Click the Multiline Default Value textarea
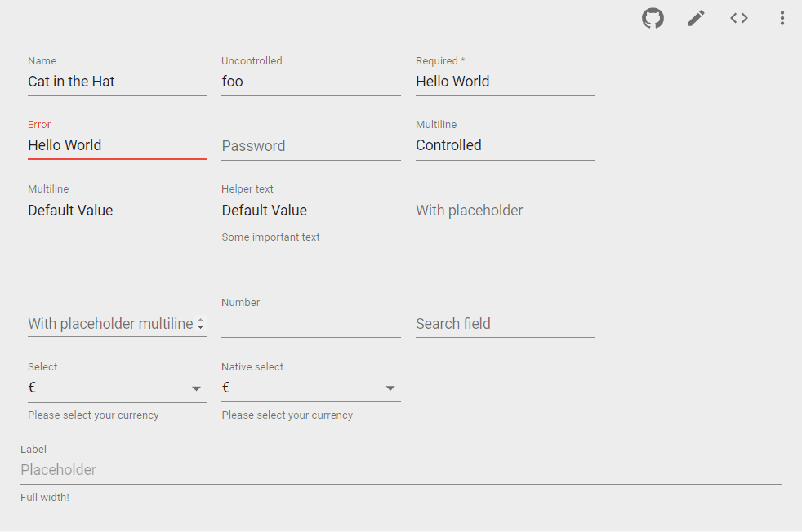 pos(118,235)
